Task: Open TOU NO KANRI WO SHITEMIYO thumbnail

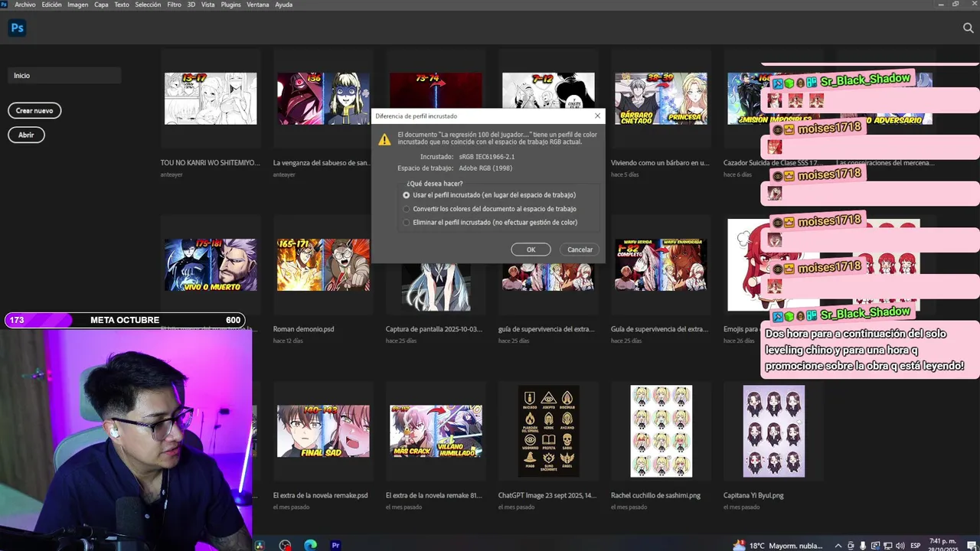Action: pos(211,99)
